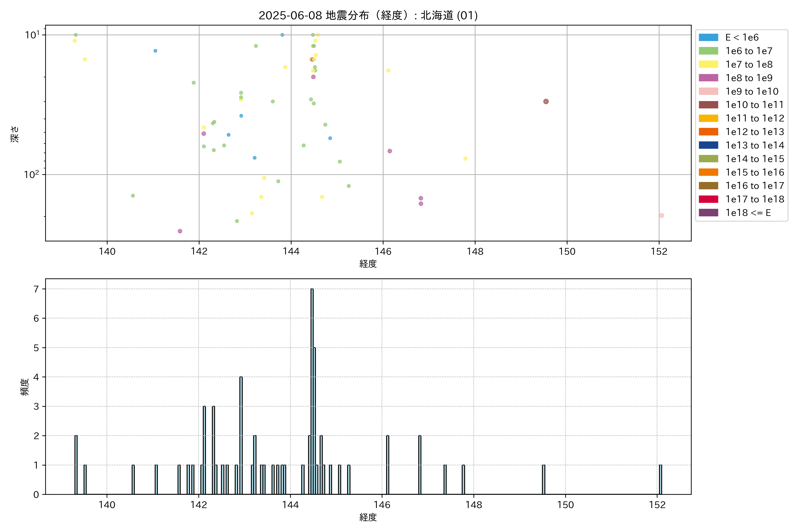
Task: Click the purple '1e18 <= E' legend swatch
Action: click(x=708, y=213)
